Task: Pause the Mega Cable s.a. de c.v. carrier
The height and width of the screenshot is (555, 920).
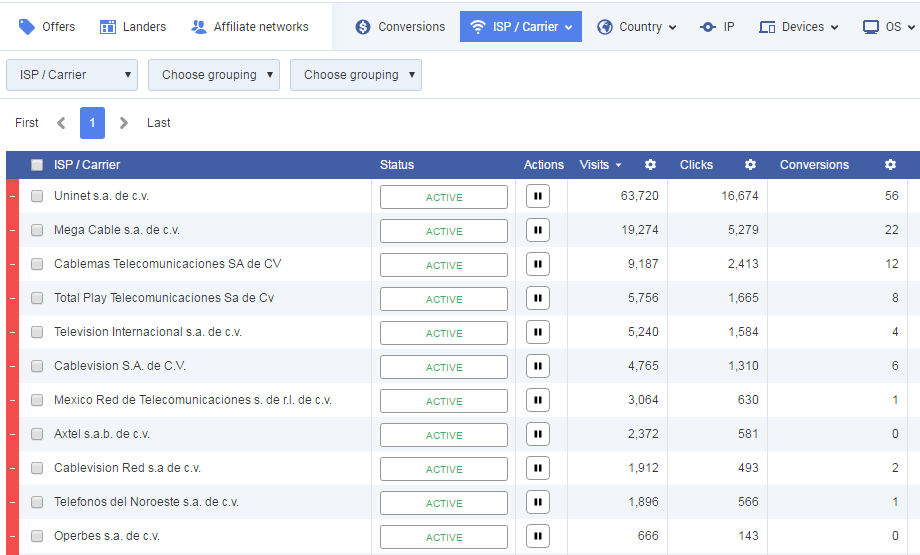Action: (537, 230)
